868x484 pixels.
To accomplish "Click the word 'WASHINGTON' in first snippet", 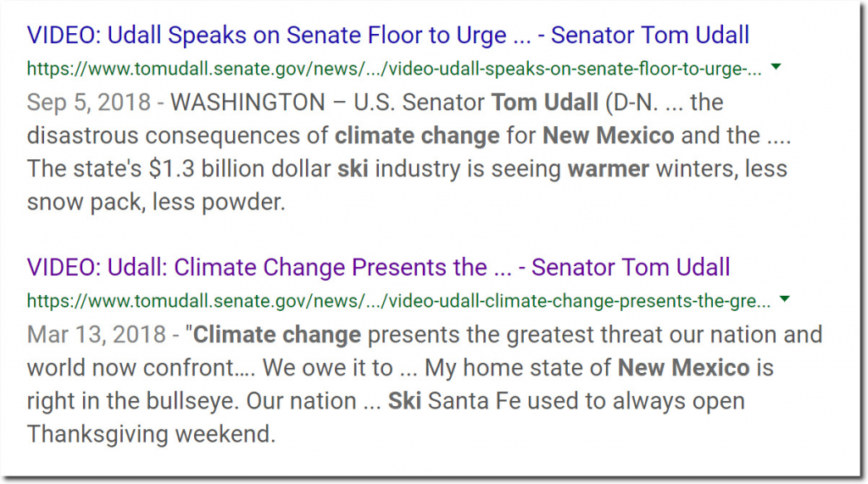I will 248,103.
